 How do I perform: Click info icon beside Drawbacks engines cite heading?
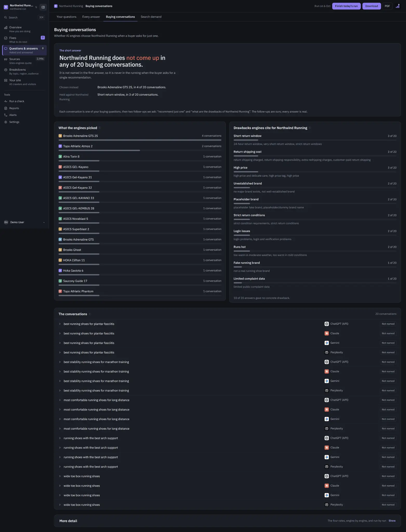(310, 128)
